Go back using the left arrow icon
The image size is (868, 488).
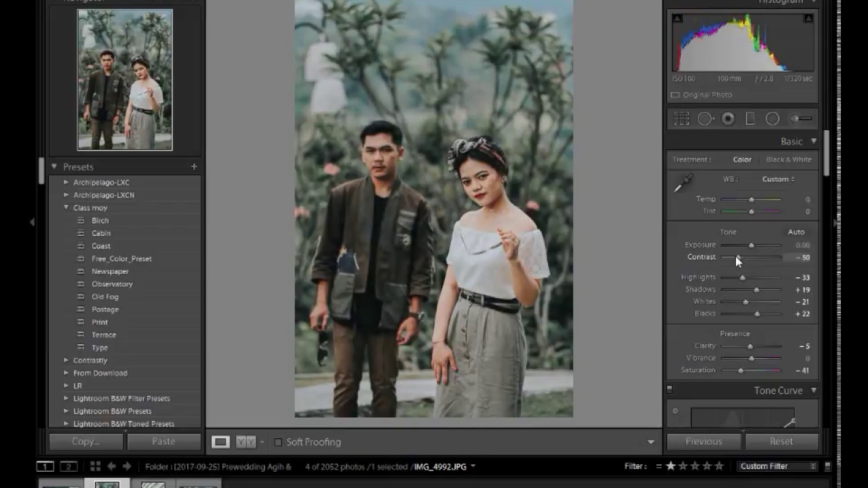coord(112,466)
